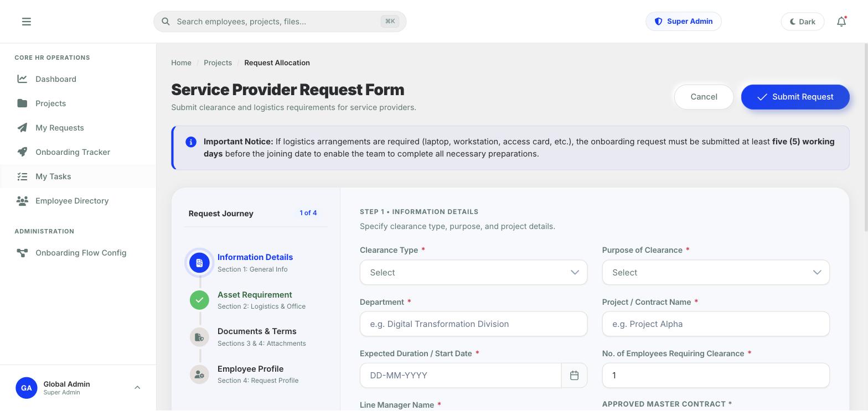Screen dimensions: 868x411
Task: Click the My Requests paper plane icon
Action: 22,128
